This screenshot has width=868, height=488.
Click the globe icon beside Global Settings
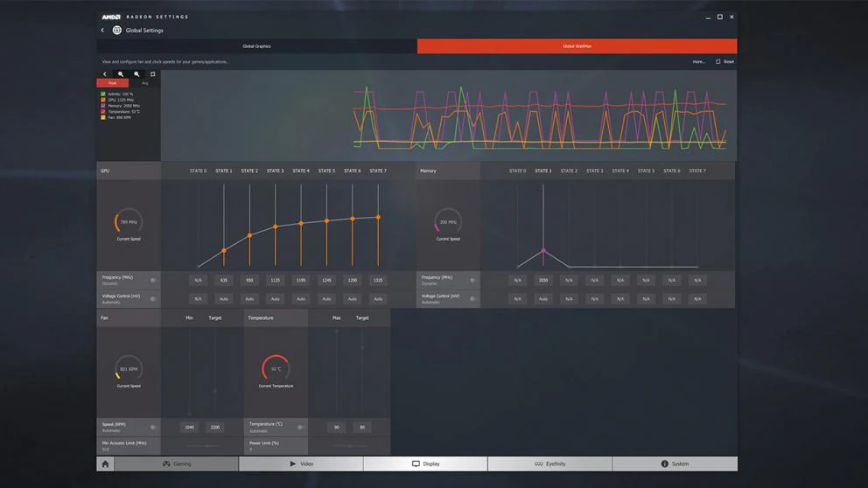click(x=116, y=31)
